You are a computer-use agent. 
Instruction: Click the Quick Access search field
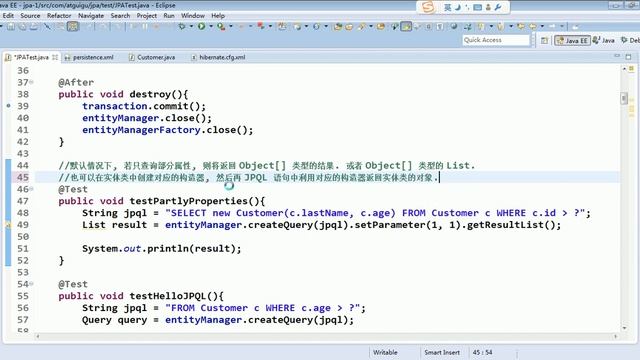[x=496, y=40]
